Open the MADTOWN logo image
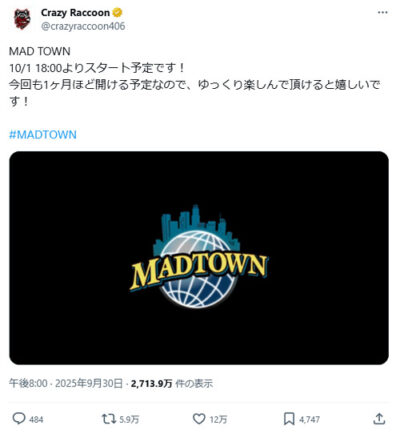Screen dimensions: 400x434 pos(199,258)
